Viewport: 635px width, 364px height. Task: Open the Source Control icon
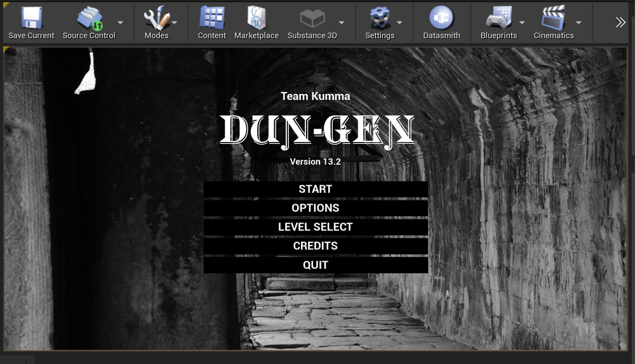pos(88,18)
